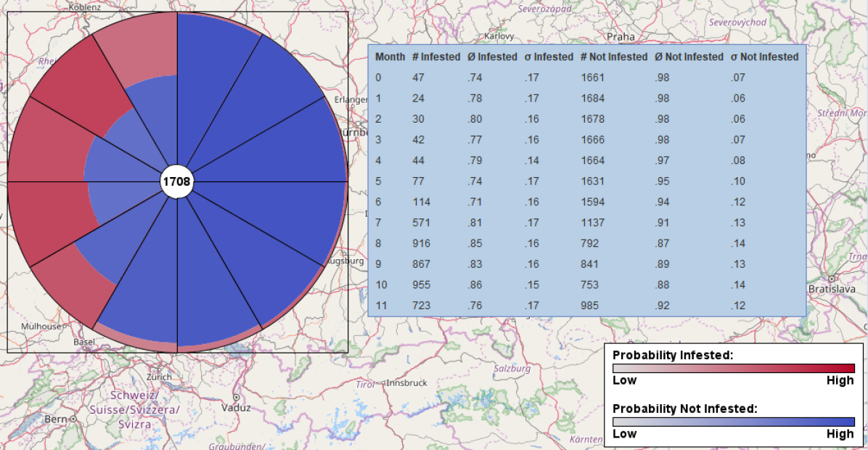
Task: Click the 'Probability Infested:' legend title
Action: [673, 355]
